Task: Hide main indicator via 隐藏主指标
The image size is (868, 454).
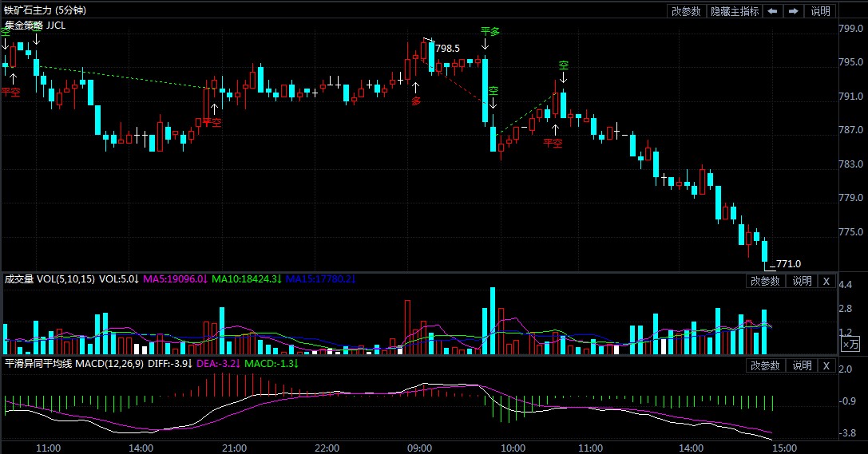Action: 735,11
